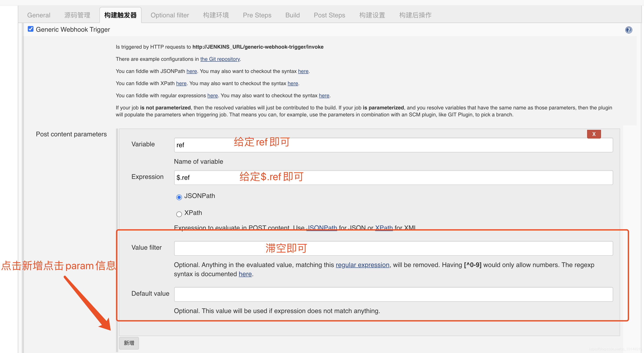Open the Post Steps tab
The image size is (644, 353).
tap(329, 15)
